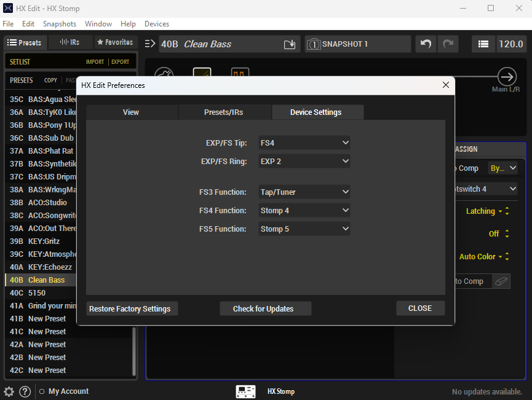Switch to the Presets/IRs tab
This screenshot has width=532, height=400.
coord(224,112)
